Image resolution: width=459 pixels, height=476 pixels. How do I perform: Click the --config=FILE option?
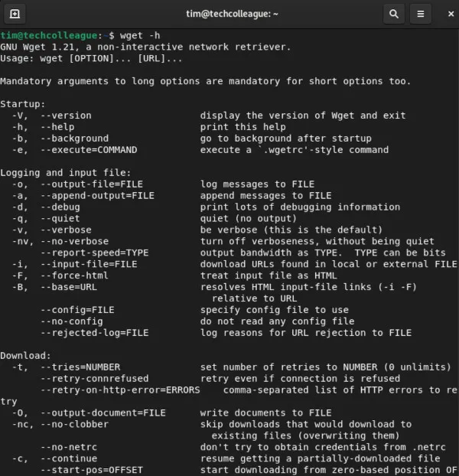click(78, 310)
